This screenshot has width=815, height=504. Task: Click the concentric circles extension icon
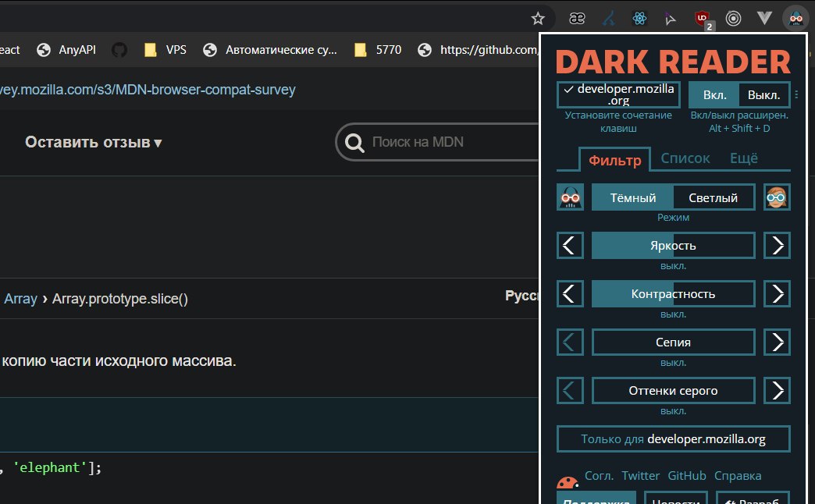pos(733,19)
